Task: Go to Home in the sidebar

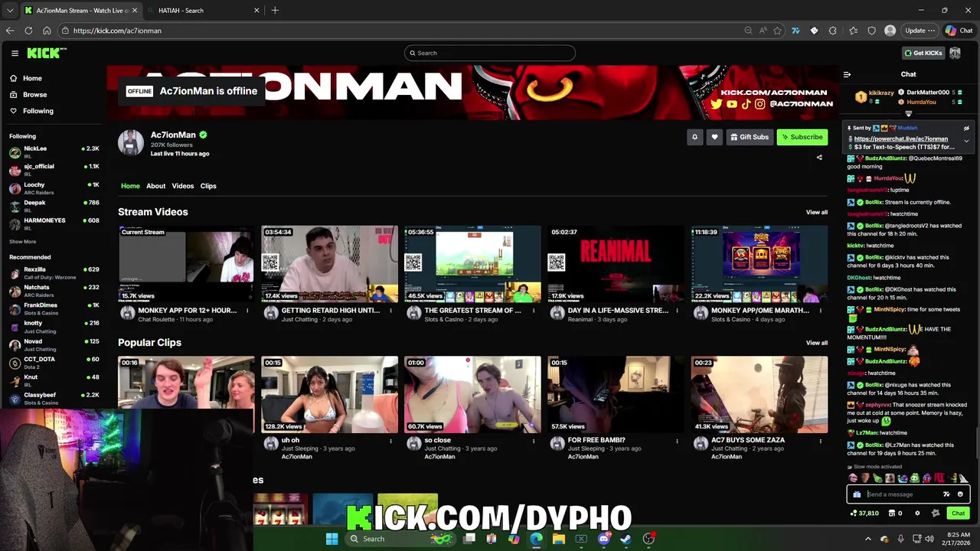Action: click(32, 78)
